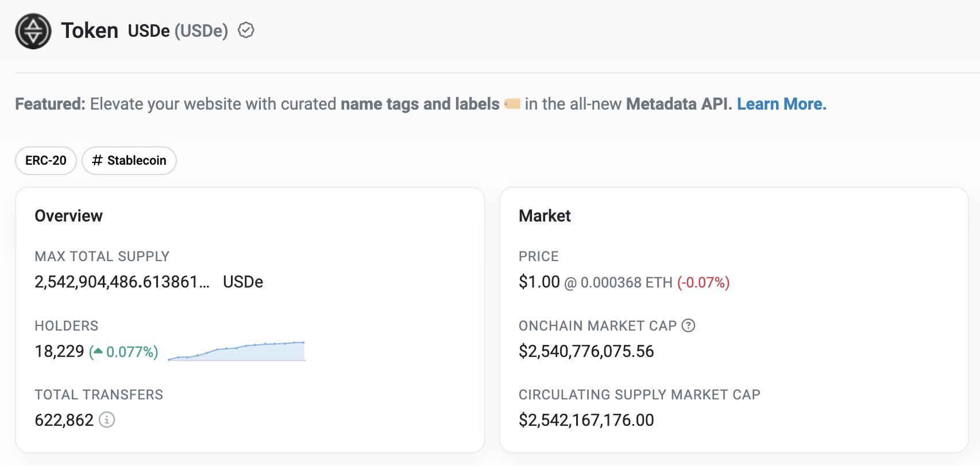The height and width of the screenshot is (466, 980).
Task: Click the USDe token logo icon
Action: coord(33,31)
